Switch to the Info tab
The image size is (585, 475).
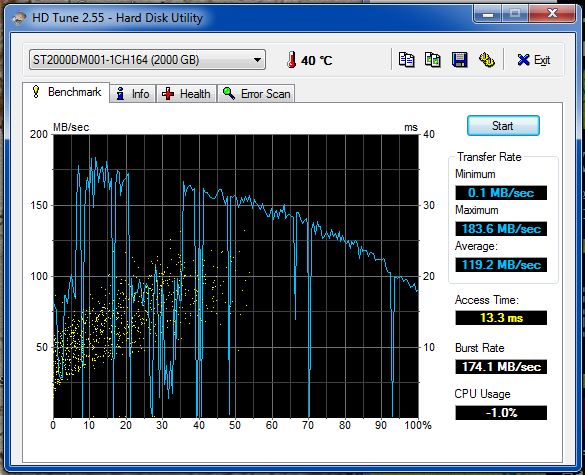pos(133,94)
